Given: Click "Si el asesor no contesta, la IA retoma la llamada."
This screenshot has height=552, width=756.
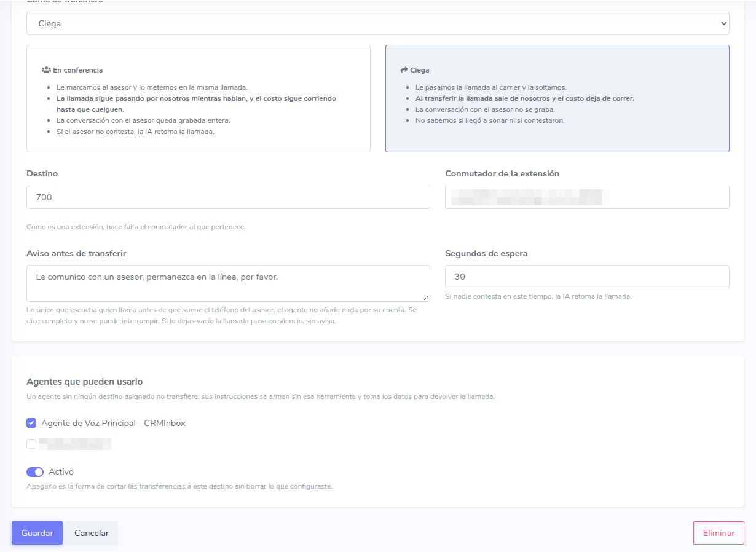Looking at the screenshot, I should pyautogui.click(x=135, y=132).
